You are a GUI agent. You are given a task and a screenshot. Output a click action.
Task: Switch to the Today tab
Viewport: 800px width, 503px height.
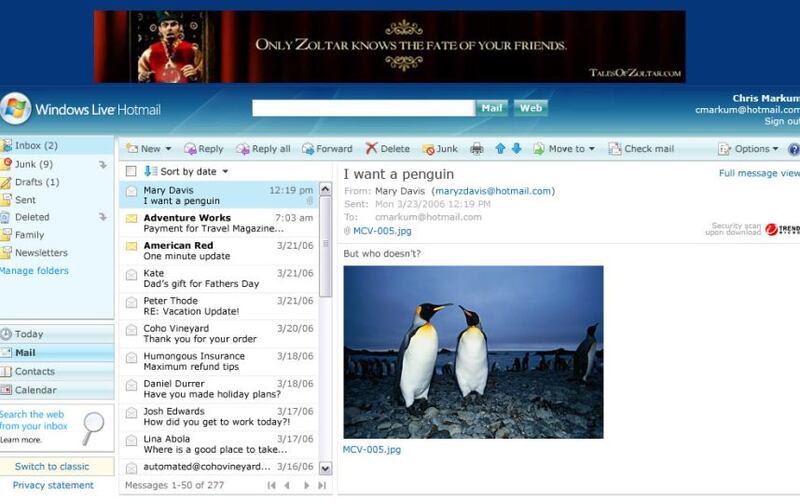coord(57,334)
